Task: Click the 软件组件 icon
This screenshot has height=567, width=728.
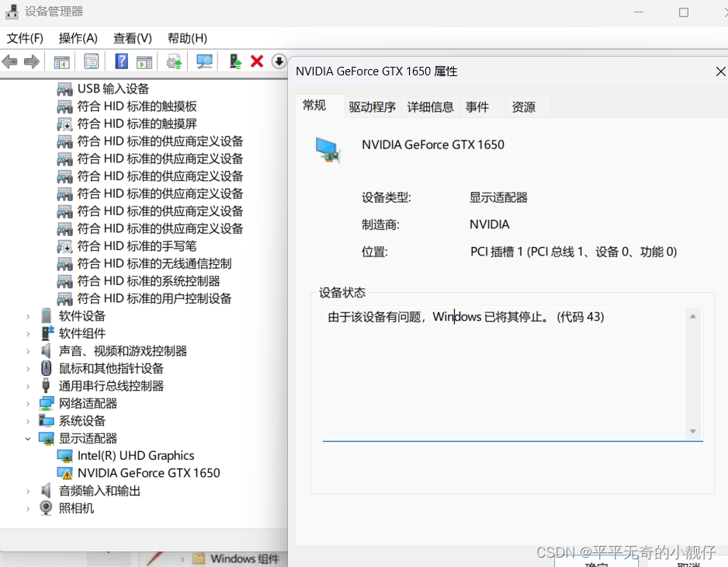Action: pyautogui.click(x=47, y=333)
